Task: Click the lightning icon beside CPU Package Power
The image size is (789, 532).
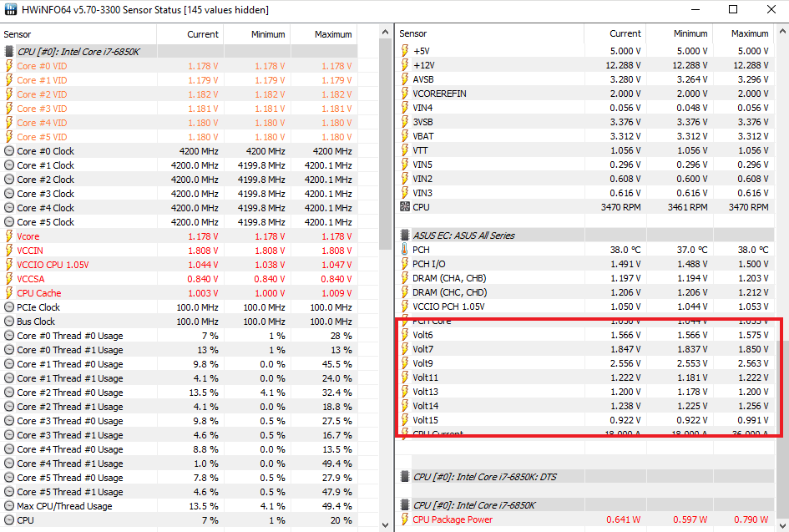Action: tap(405, 519)
